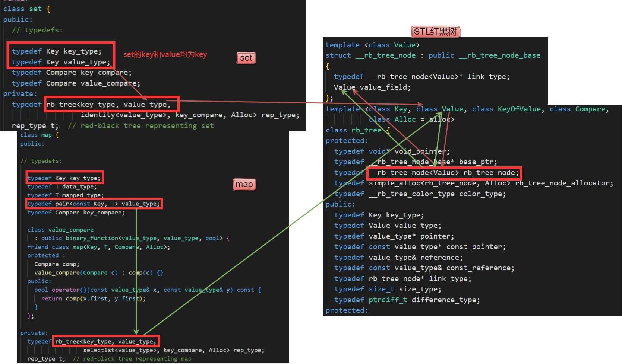Click 'typedef size_t size_type;' line
Viewport: 622px width, 364px height.
[388, 289]
